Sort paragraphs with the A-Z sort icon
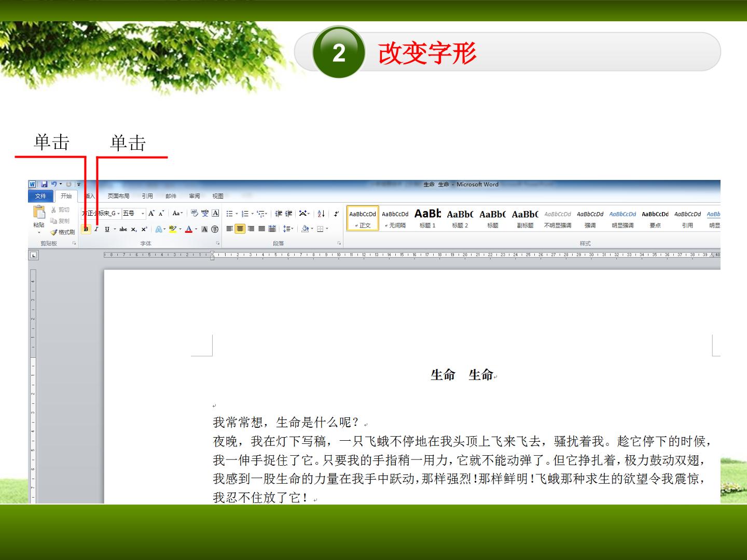The height and width of the screenshot is (560, 747). (321, 213)
